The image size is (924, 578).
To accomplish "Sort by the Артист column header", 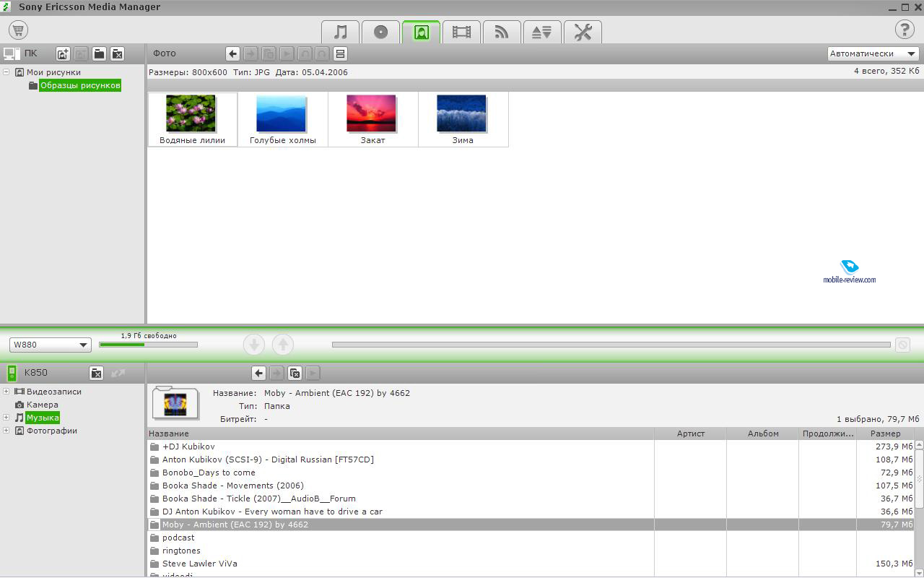I will [x=691, y=433].
